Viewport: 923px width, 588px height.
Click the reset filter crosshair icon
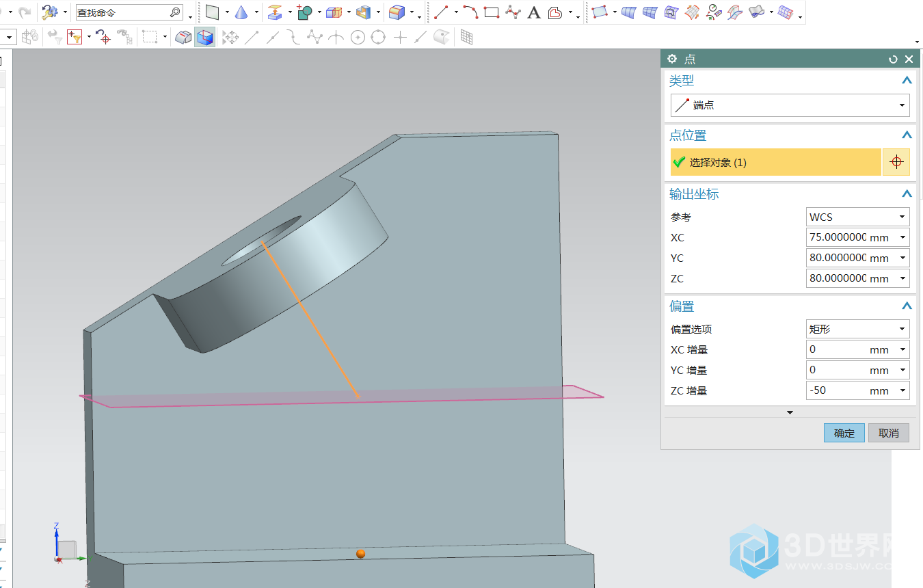(x=103, y=37)
